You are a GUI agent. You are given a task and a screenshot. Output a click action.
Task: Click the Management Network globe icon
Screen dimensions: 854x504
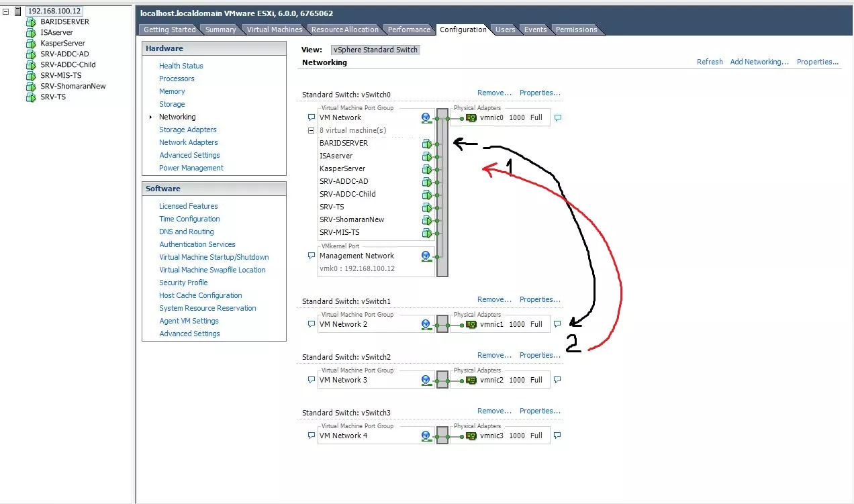(426, 256)
